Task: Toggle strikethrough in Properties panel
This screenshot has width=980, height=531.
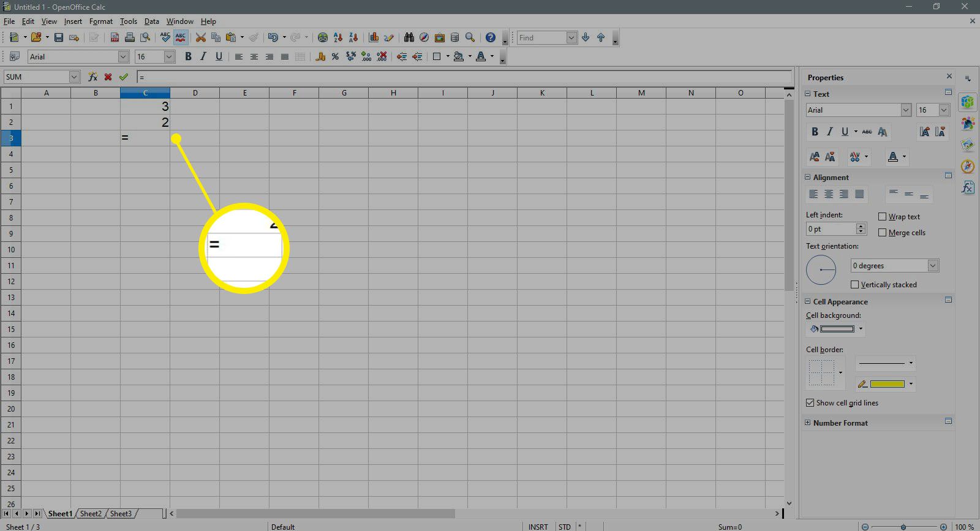Action: tap(867, 132)
